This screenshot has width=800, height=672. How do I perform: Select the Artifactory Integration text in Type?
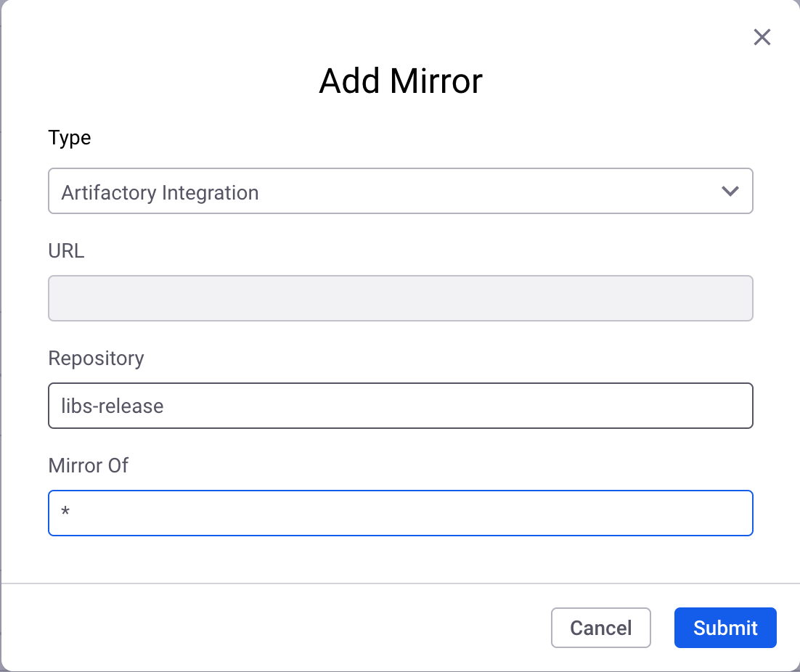[160, 193]
